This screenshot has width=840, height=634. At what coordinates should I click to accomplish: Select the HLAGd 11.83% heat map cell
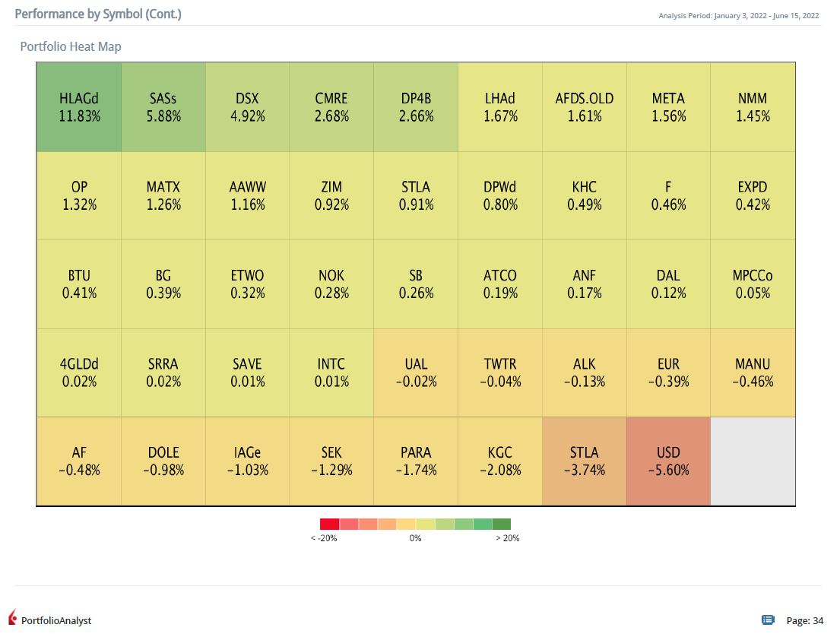(79, 107)
